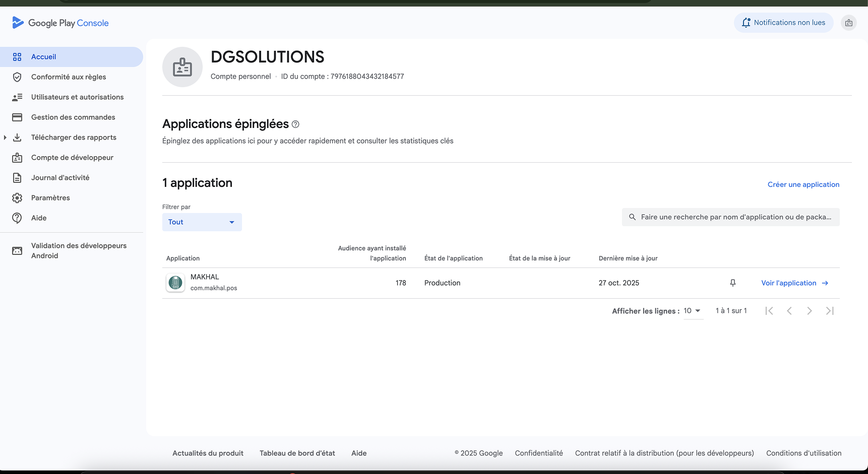Open Paramètres from the sidebar
The width and height of the screenshot is (868, 474).
pyautogui.click(x=50, y=198)
